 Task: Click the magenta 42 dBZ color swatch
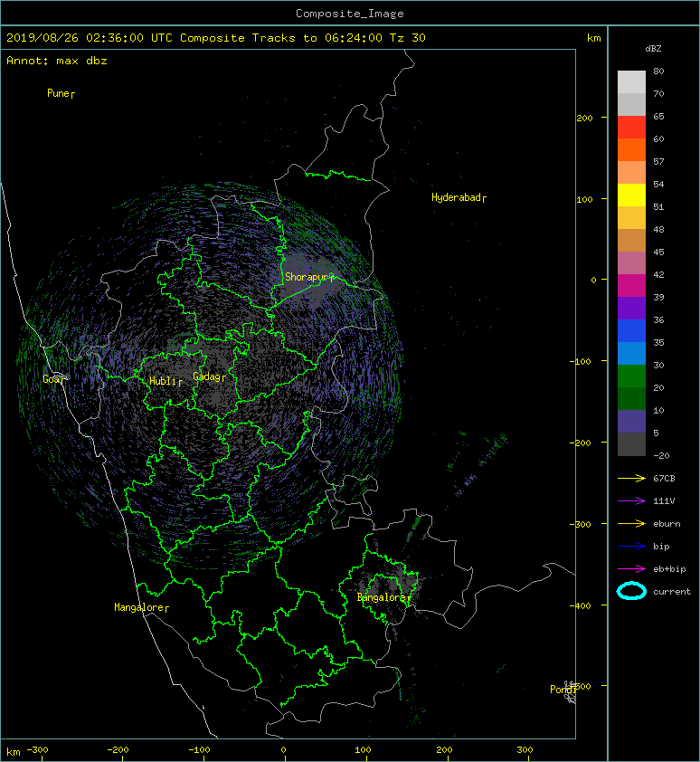point(631,286)
